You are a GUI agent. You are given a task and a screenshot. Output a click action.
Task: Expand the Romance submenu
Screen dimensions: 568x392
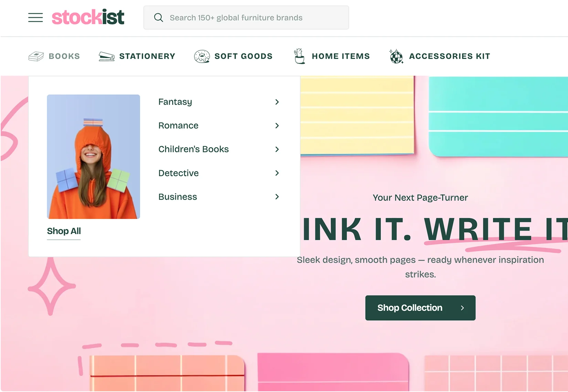pos(277,126)
